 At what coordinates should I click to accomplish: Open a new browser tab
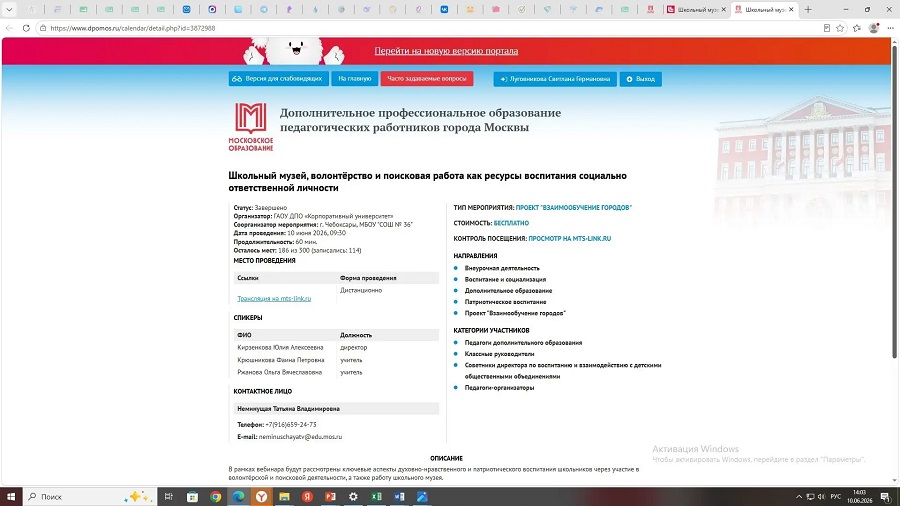coord(808,9)
